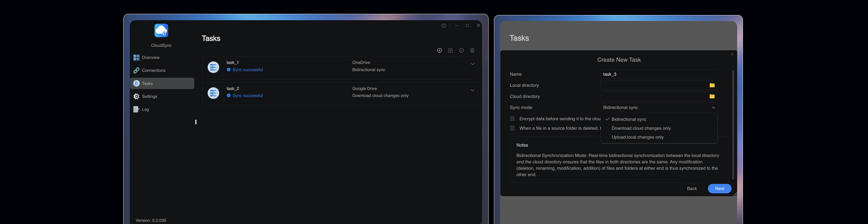The image size is (868, 224).
Task: Click the add new task plus icon
Action: (x=439, y=51)
